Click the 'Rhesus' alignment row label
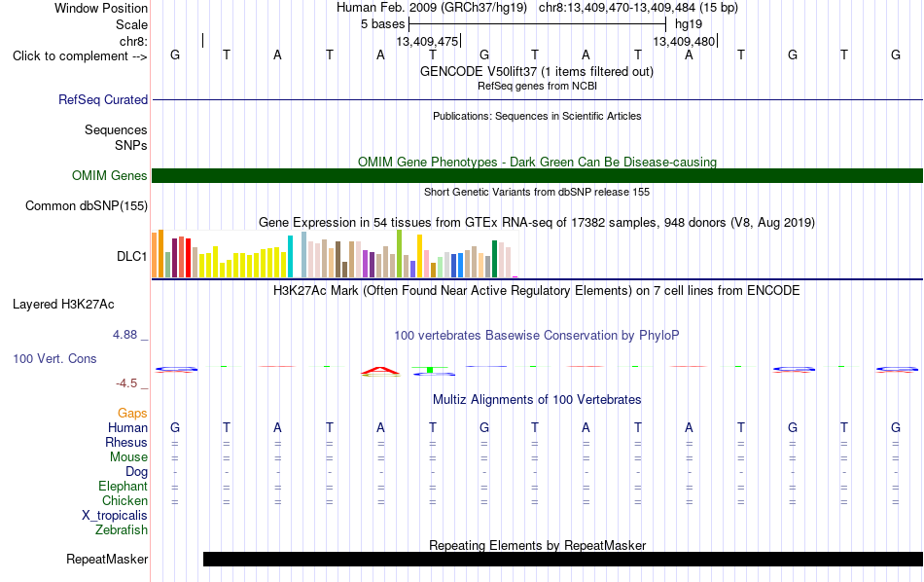This screenshot has height=582, width=924. click(x=126, y=442)
